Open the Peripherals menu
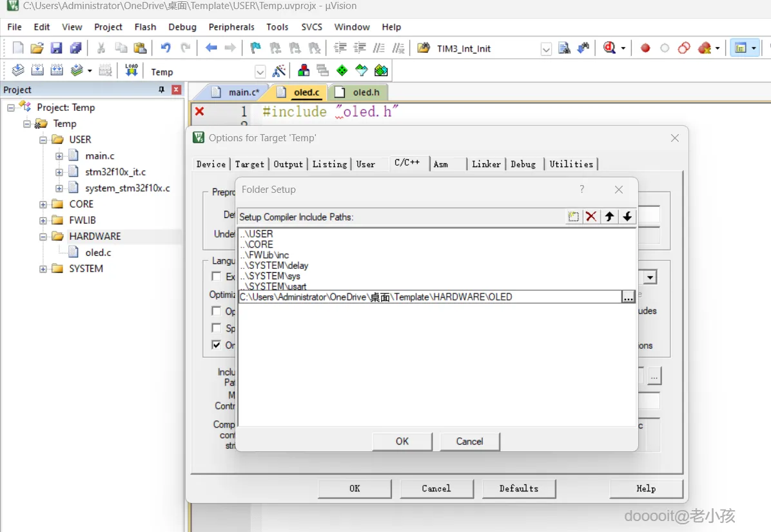The image size is (771, 532). (231, 27)
